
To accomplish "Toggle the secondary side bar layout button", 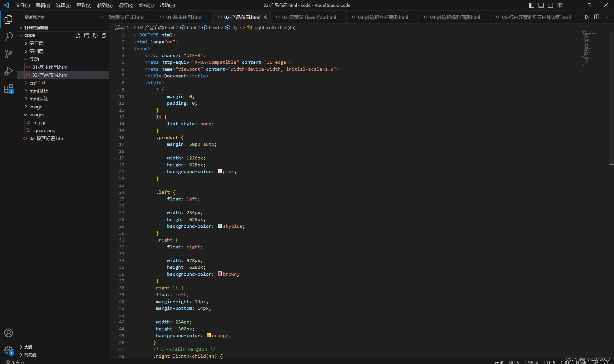I will 550,5.
